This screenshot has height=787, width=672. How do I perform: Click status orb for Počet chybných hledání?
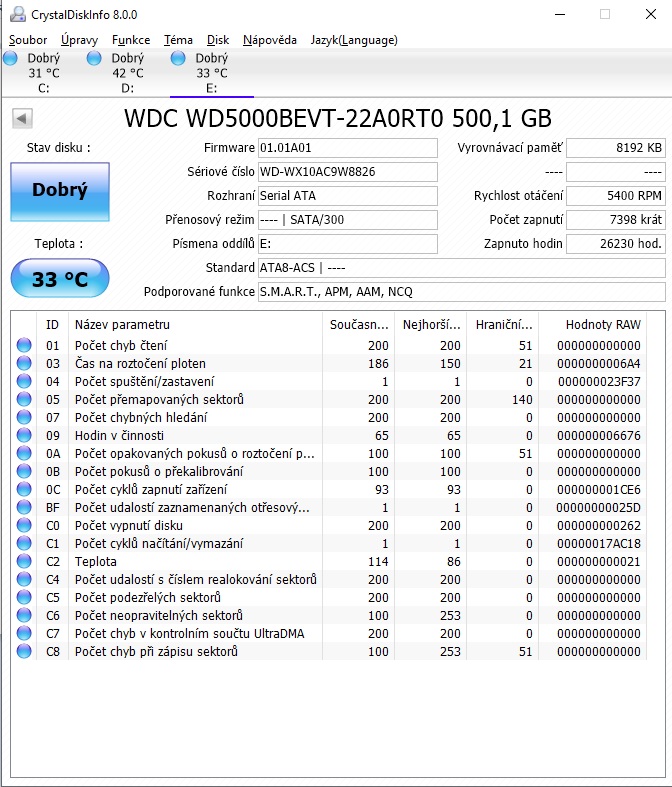tap(24, 417)
